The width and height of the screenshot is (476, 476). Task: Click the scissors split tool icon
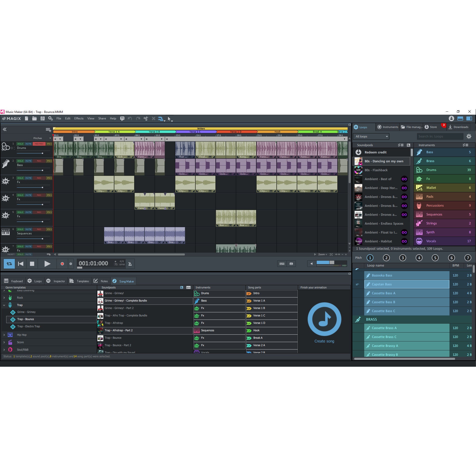pos(146,119)
